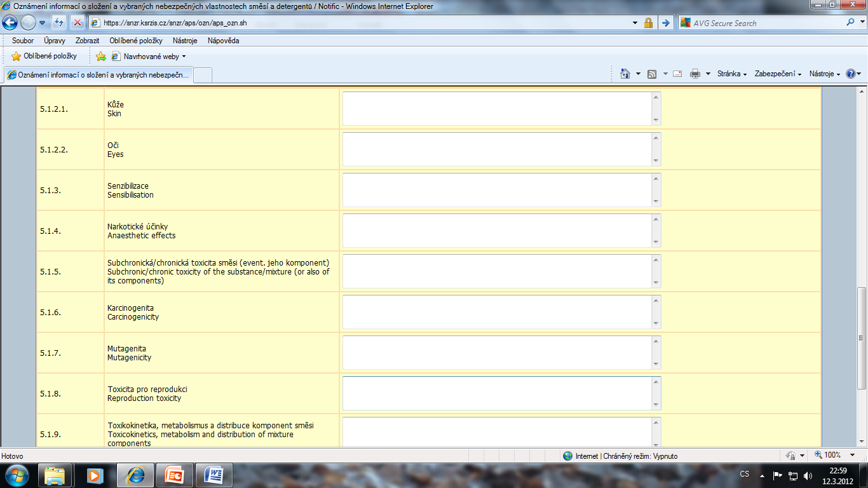The image size is (868, 488).
Task: Click the Home page icon
Action: [625, 74]
